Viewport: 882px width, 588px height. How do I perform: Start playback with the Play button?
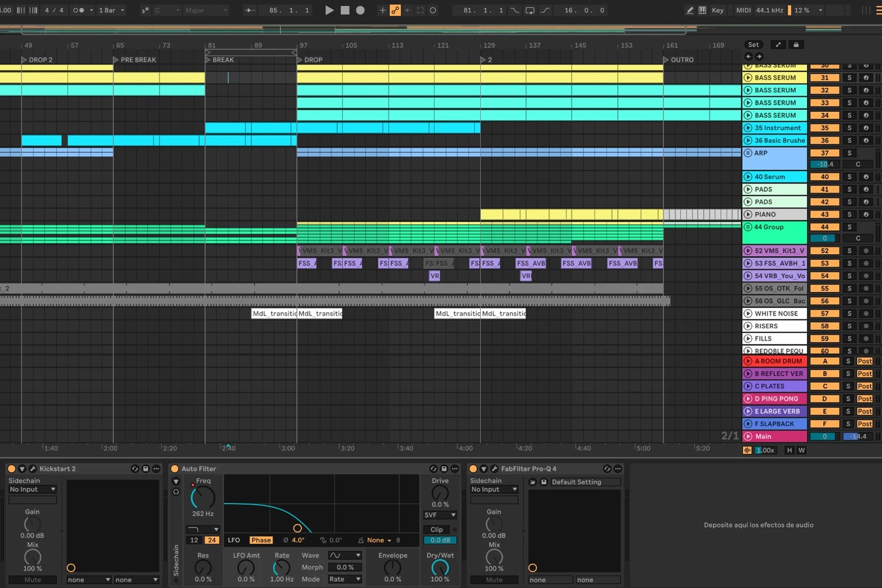329,10
